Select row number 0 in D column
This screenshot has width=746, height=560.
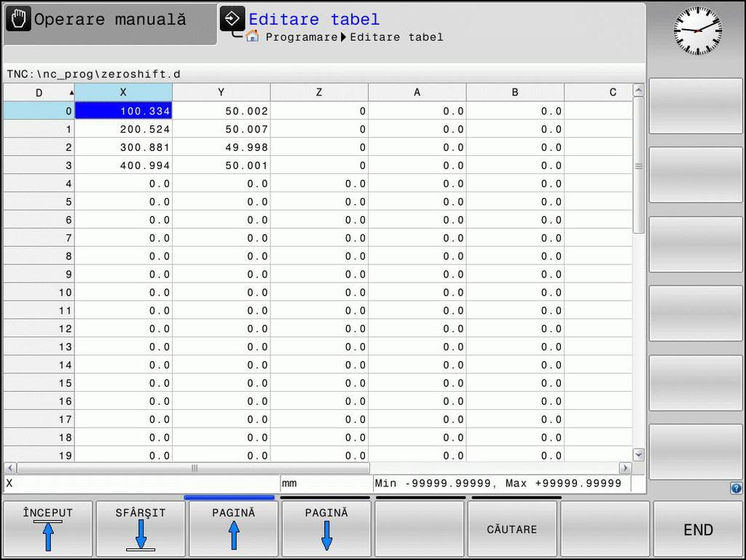(39, 111)
